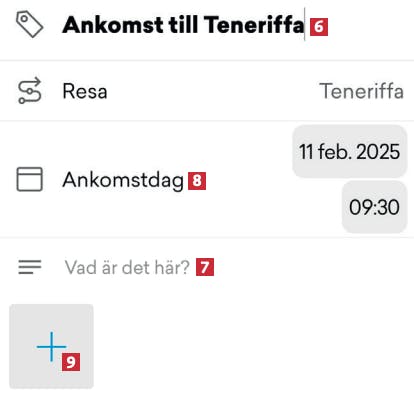Click the calendar icon beside Ankomstdag
This screenshot has width=414, height=394.
pos(29,179)
